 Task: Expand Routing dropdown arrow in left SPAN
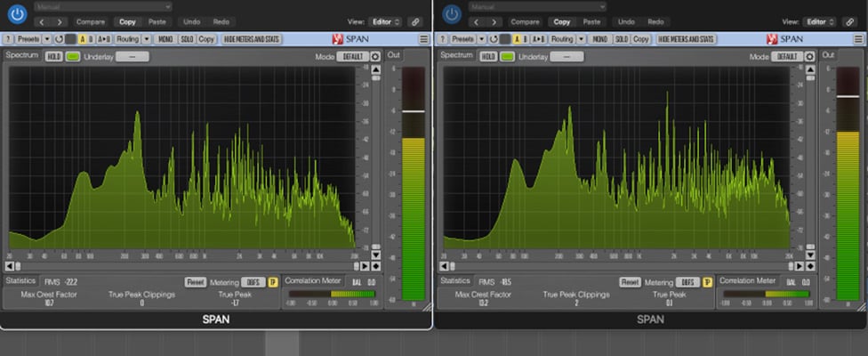tap(147, 39)
